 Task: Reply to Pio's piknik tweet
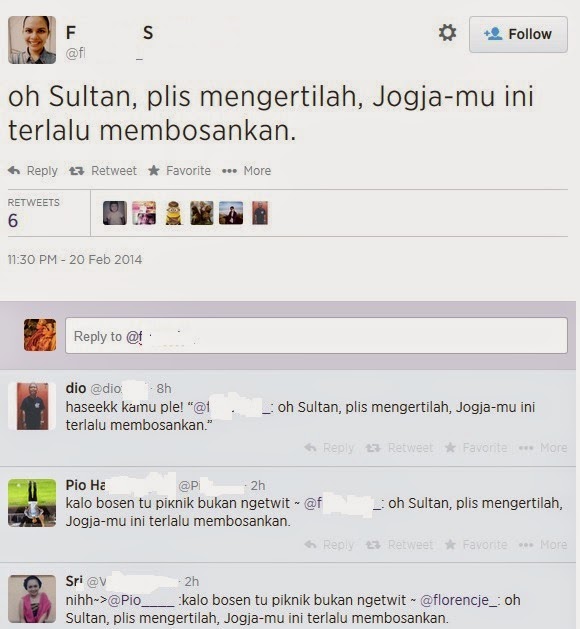click(329, 545)
